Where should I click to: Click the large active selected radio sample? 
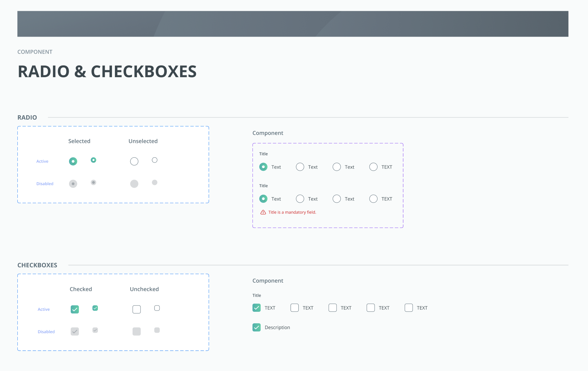click(x=73, y=161)
